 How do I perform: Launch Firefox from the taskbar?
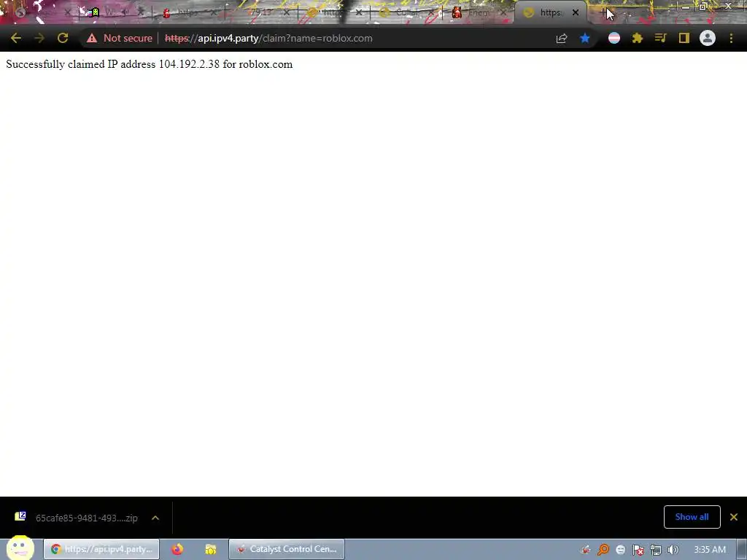(x=177, y=549)
